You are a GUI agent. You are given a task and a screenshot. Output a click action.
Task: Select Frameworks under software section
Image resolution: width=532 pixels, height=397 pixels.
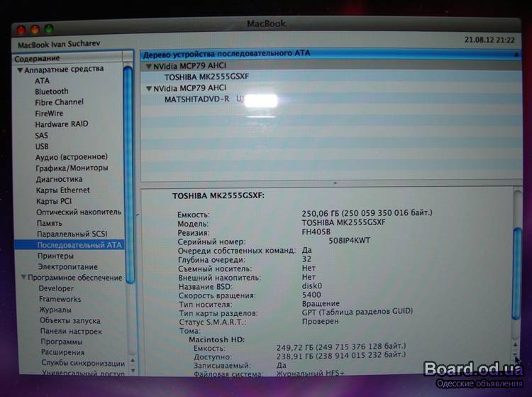[60, 299]
